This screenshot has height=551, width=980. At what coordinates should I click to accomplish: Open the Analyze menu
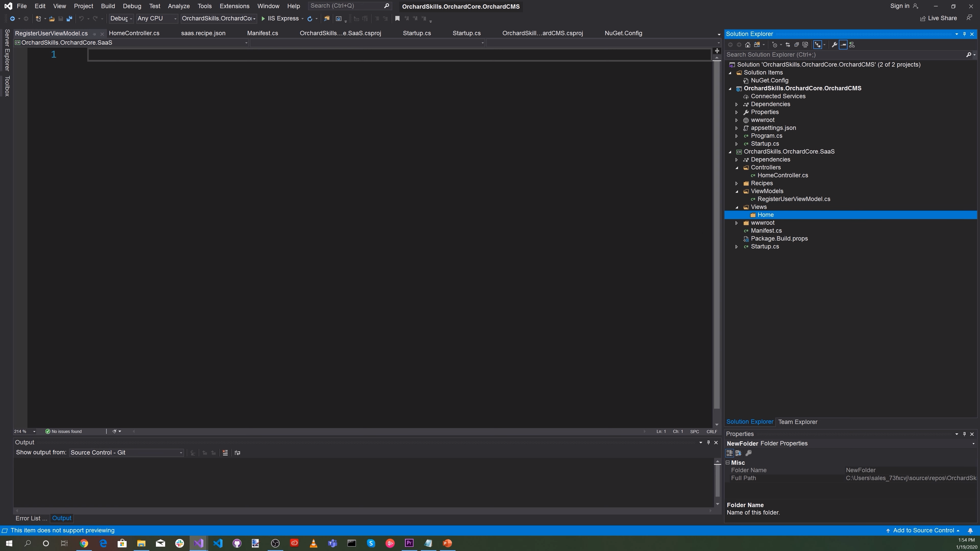point(179,6)
